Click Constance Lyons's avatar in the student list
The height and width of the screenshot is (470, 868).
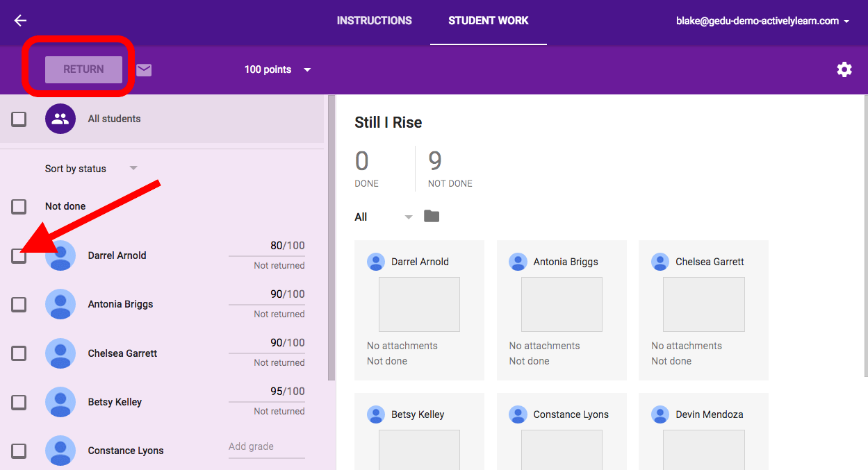tap(60, 451)
